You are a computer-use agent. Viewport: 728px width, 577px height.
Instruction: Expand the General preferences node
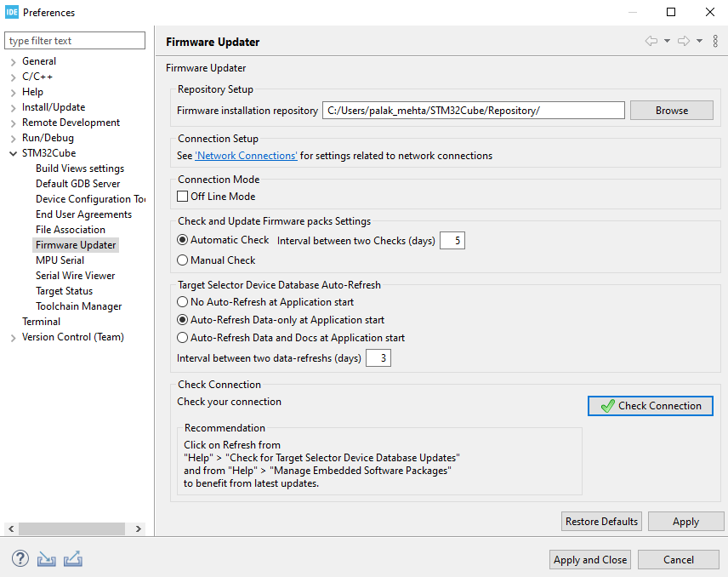tap(14, 61)
